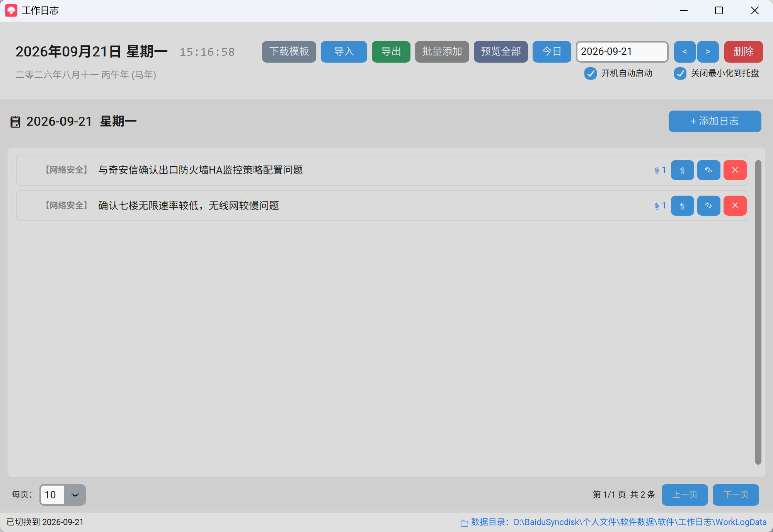This screenshot has height=532, width=773.
Task: Click the 下载模板 button
Action: tap(289, 52)
